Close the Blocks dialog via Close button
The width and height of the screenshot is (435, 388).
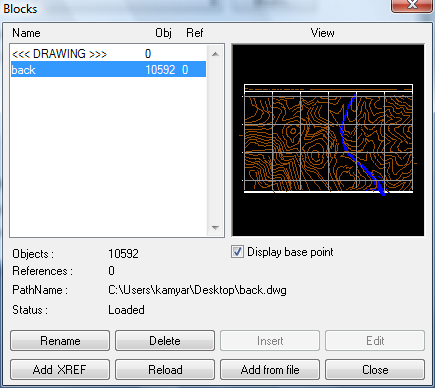(x=375, y=369)
